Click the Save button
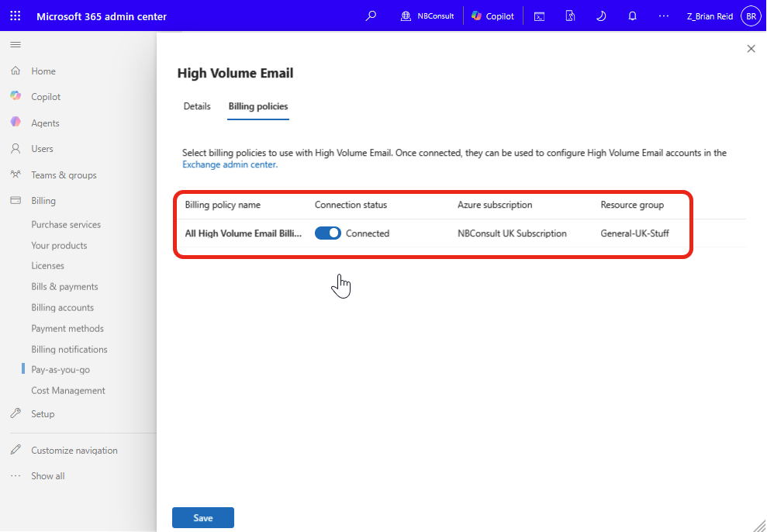 tap(203, 518)
